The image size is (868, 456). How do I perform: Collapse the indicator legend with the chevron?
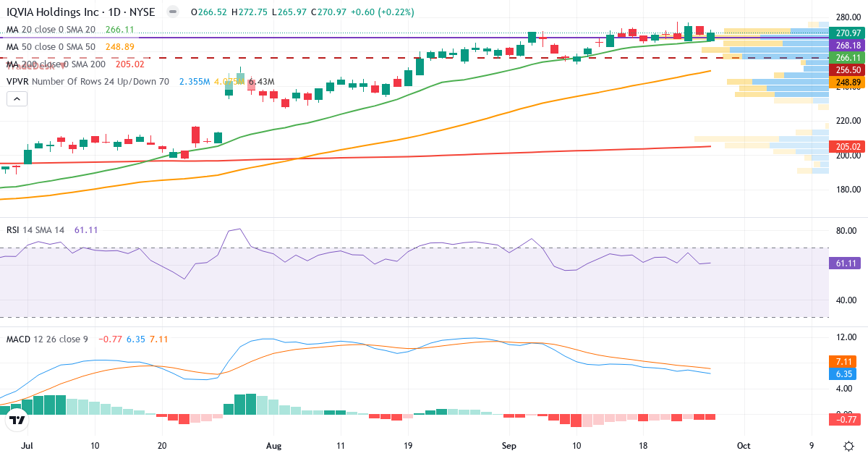coord(17,99)
